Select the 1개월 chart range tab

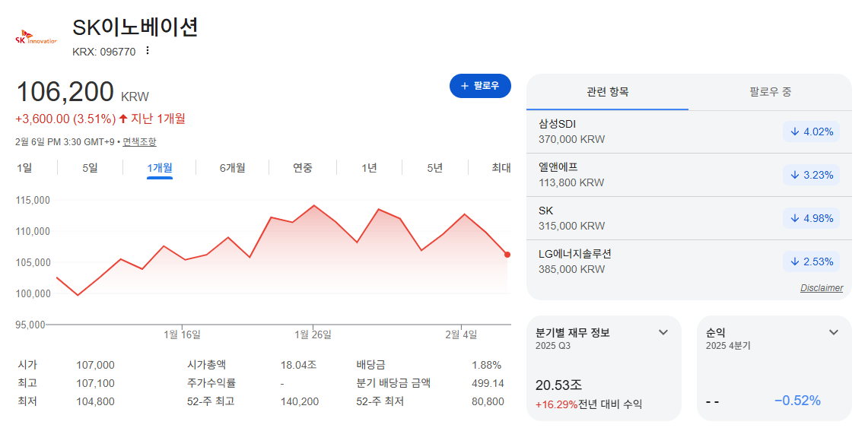[x=160, y=168]
